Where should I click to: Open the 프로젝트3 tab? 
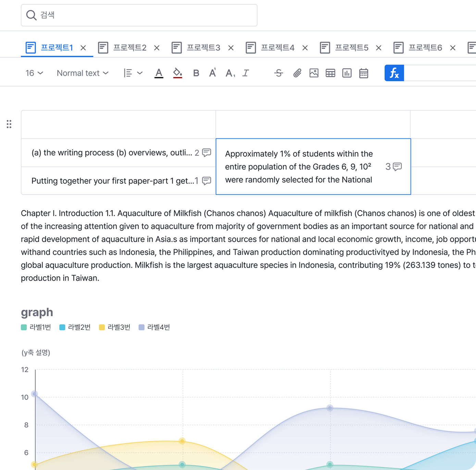(x=196, y=48)
